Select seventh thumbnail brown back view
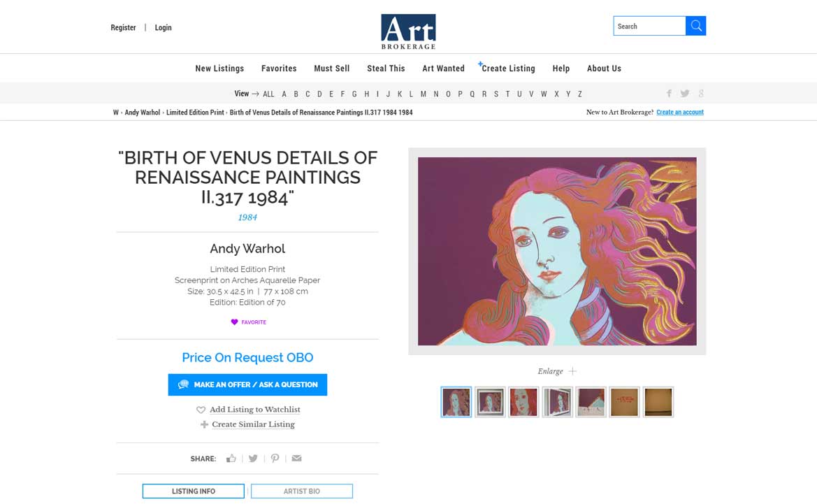This screenshot has height=504, width=817. click(658, 402)
